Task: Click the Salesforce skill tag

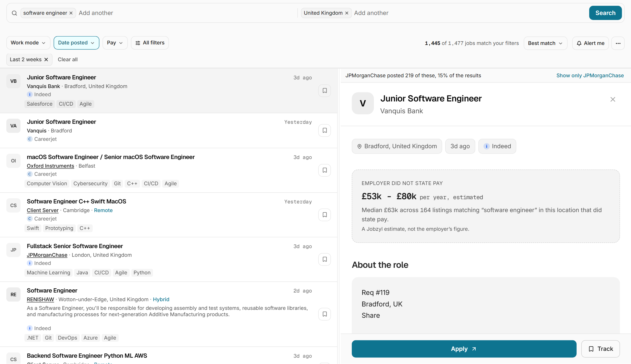Action: (40, 104)
